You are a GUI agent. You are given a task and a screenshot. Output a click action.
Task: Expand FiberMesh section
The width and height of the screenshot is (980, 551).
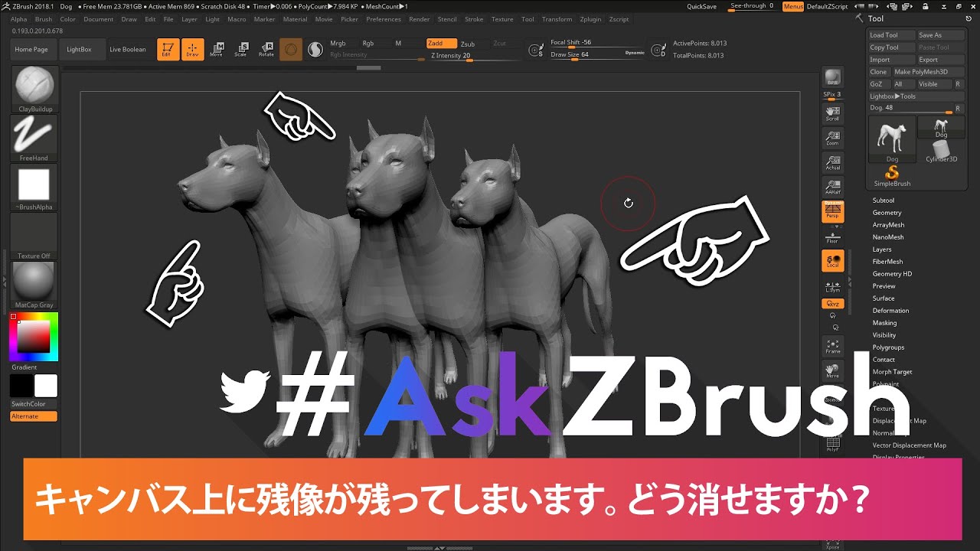(887, 262)
